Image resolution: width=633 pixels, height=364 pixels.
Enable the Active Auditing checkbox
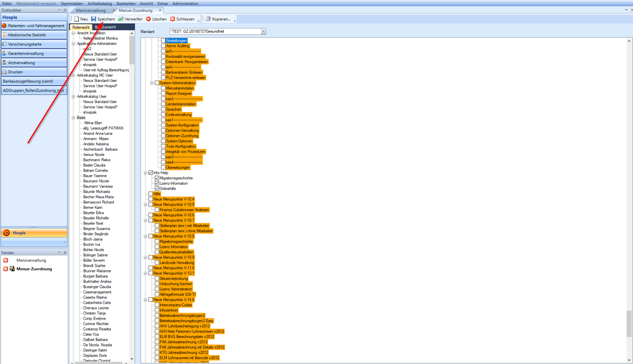tap(163, 46)
